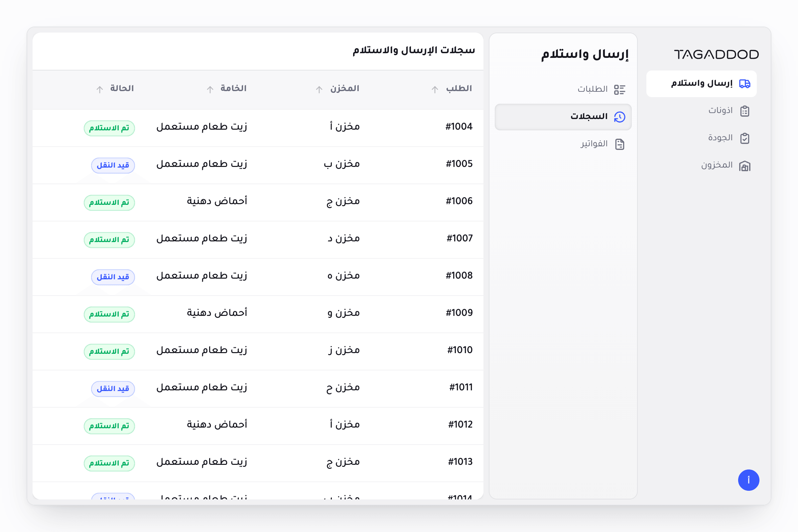
Task: Click مخزن ح in row #1011
Action: pyautogui.click(x=343, y=388)
